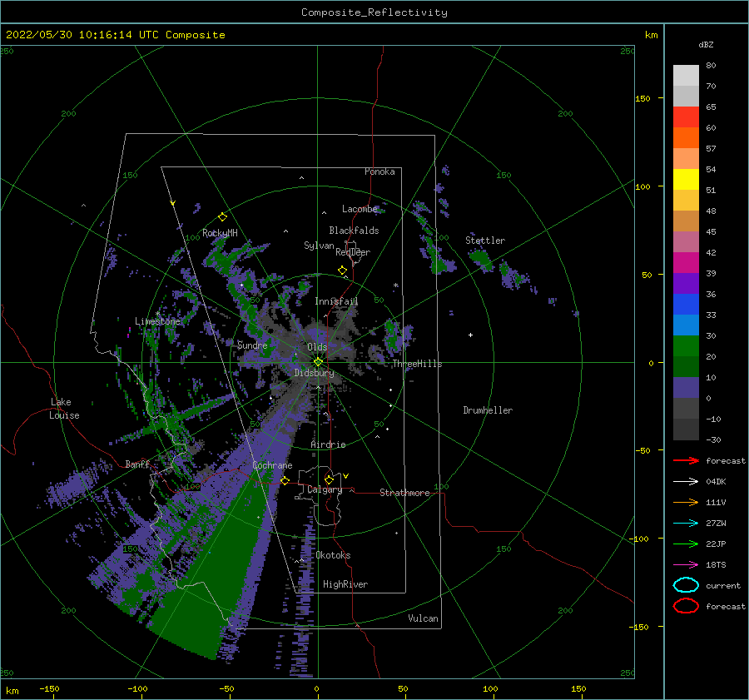
Task: Click the Drumheller town label
Action: [x=488, y=410]
